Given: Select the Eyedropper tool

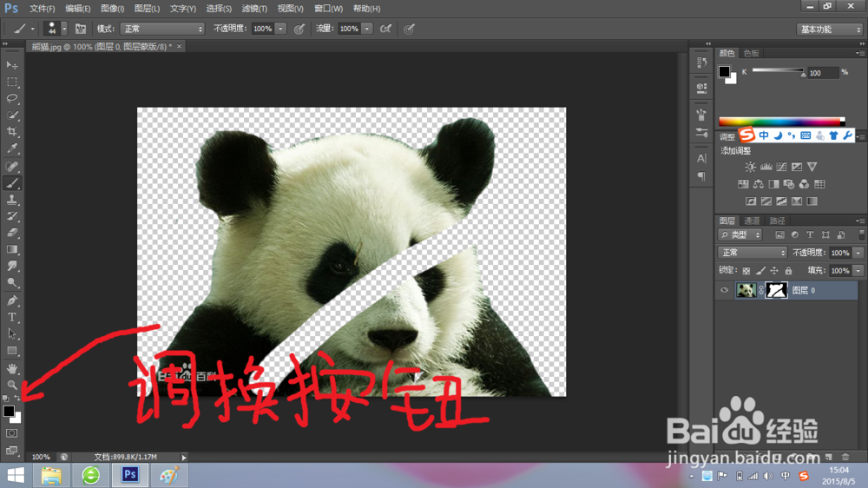Looking at the screenshot, I should point(12,148).
